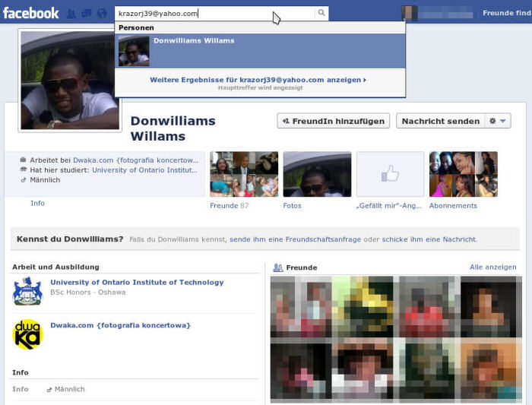Click Fotos label link
Image resolution: width=532 pixels, height=405 pixels.
[x=292, y=206]
